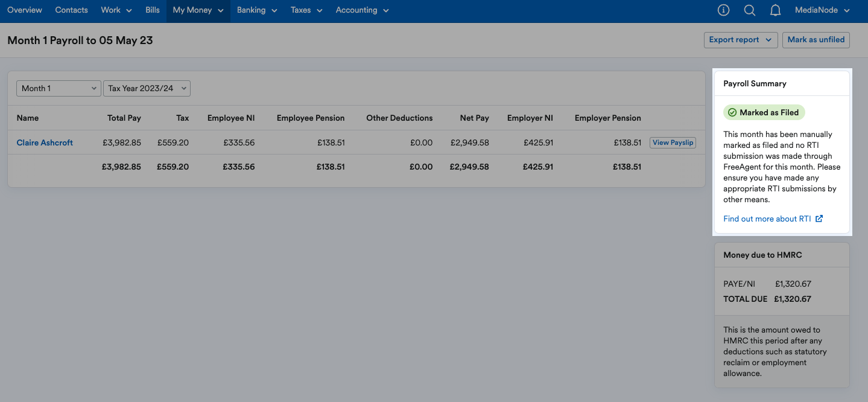Image resolution: width=868 pixels, height=402 pixels.
Task: Click the Other Deductions column header
Action: tap(399, 118)
